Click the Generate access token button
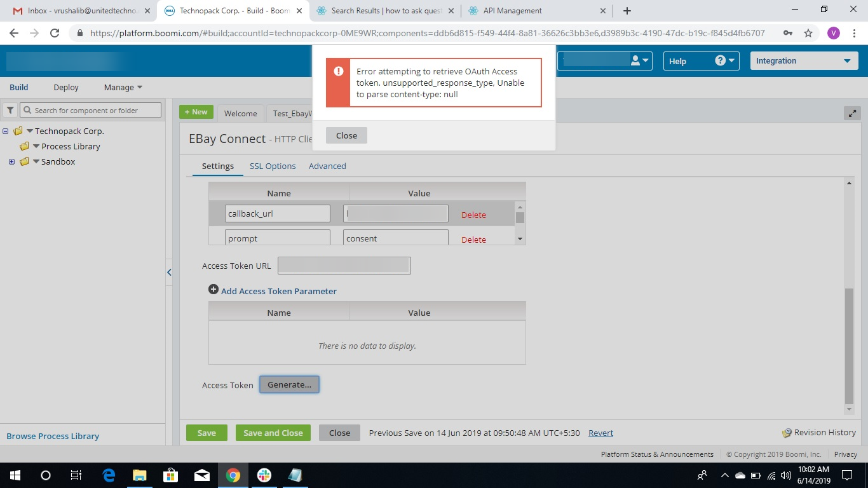This screenshot has width=868, height=488. (x=289, y=384)
